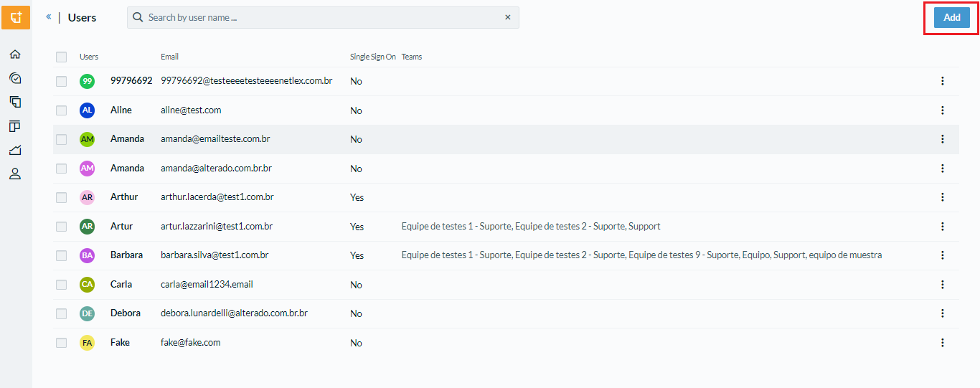Open kebab menu for amanda@alterado.com.br.br row
The width and height of the screenshot is (980, 388).
click(x=943, y=168)
